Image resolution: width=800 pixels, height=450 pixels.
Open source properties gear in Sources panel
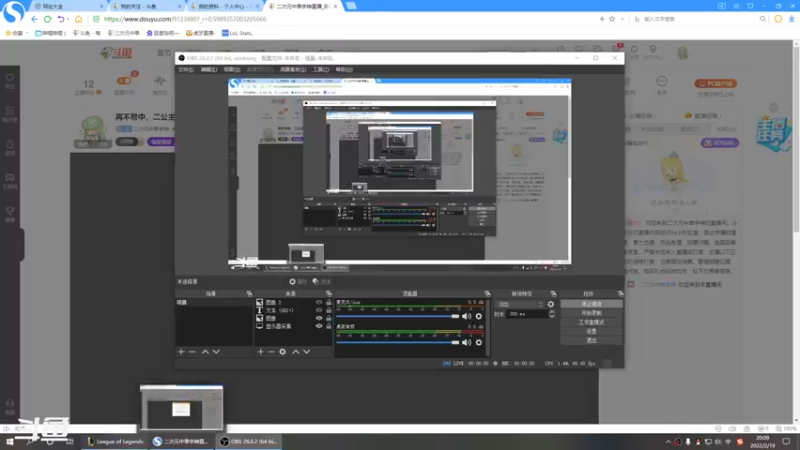(283, 352)
